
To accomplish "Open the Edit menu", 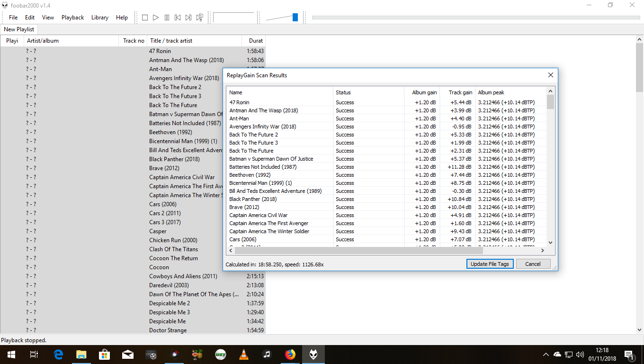I will (x=30, y=18).
